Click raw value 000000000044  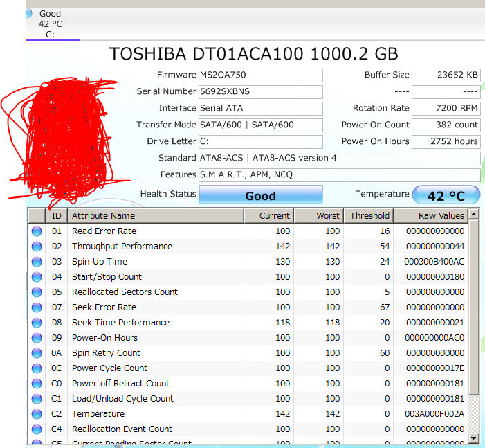[x=435, y=246]
